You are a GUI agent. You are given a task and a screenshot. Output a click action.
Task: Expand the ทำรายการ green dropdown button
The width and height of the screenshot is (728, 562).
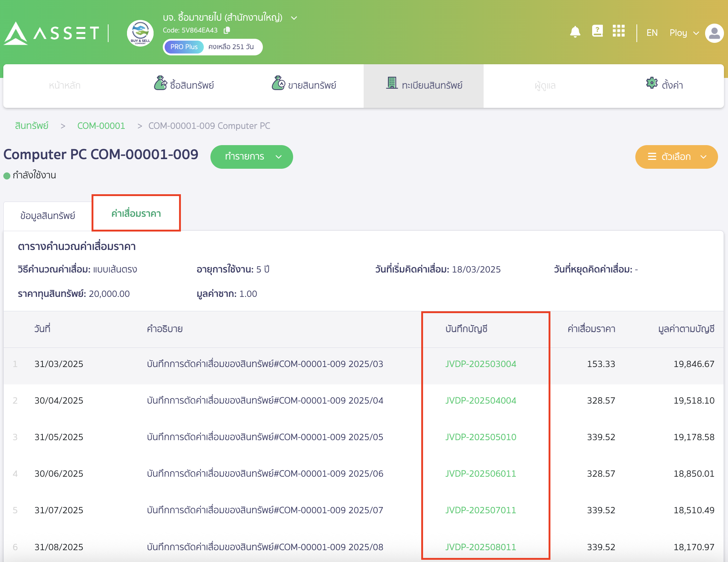point(252,157)
